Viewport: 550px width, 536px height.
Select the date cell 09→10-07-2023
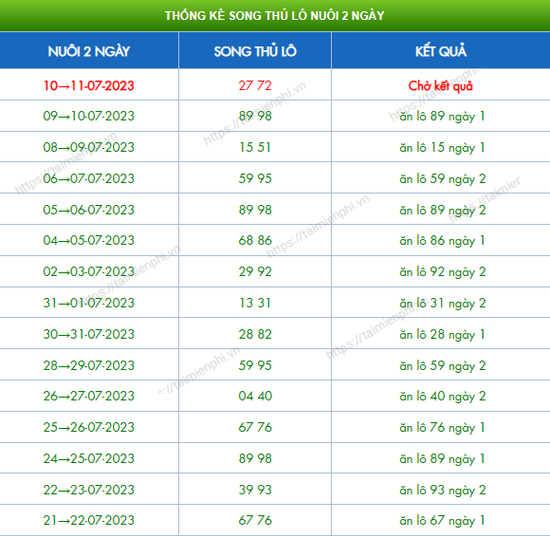click(x=89, y=116)
